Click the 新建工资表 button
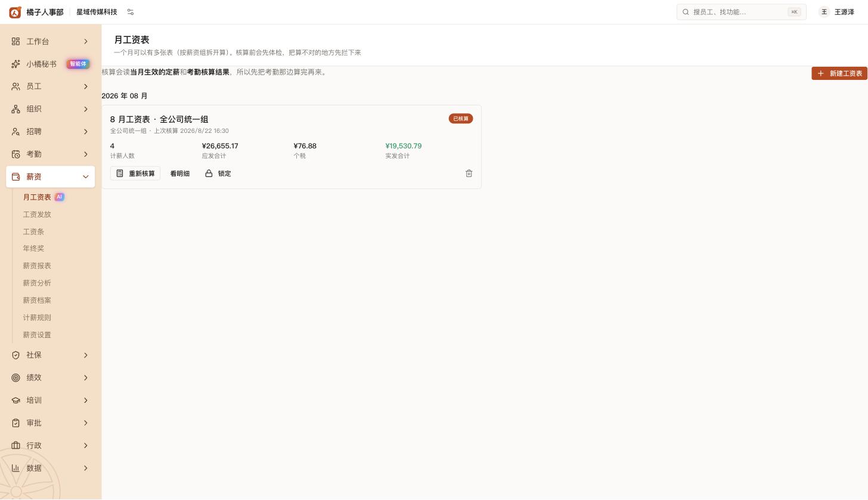 click(839, 73)
